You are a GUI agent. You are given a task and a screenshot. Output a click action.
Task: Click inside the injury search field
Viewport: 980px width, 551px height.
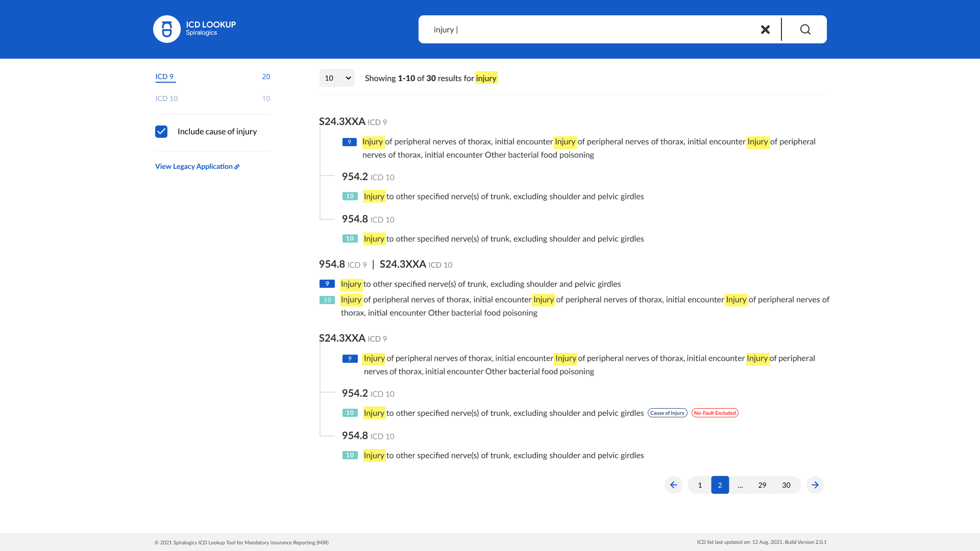[561, 29]
